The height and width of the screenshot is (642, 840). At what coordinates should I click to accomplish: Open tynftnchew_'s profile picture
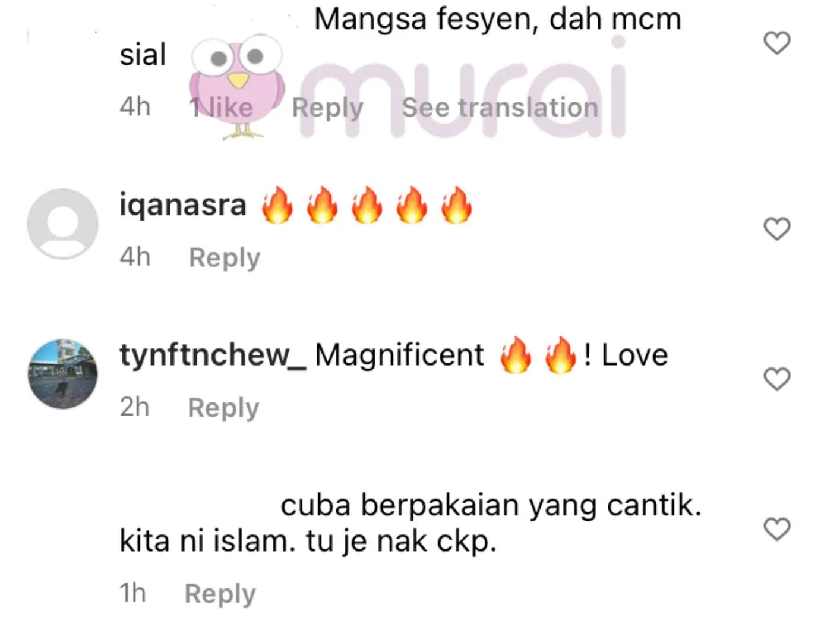[x=63, y=374]
